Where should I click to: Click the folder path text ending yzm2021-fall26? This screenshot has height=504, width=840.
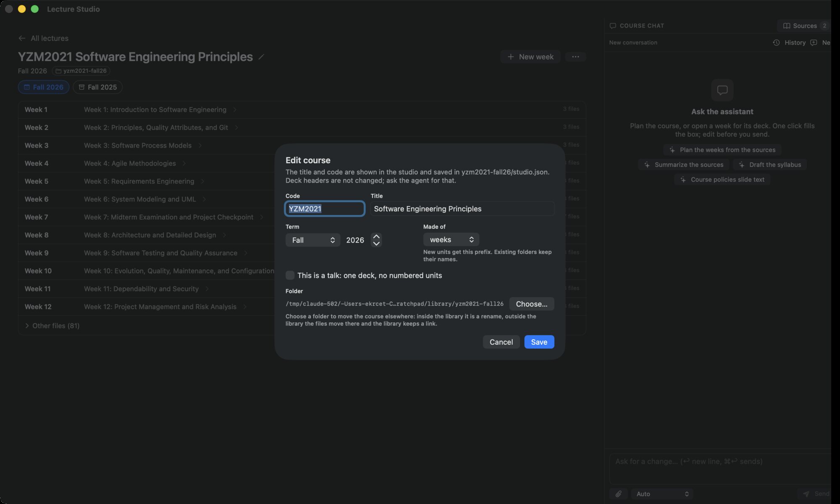394,304
